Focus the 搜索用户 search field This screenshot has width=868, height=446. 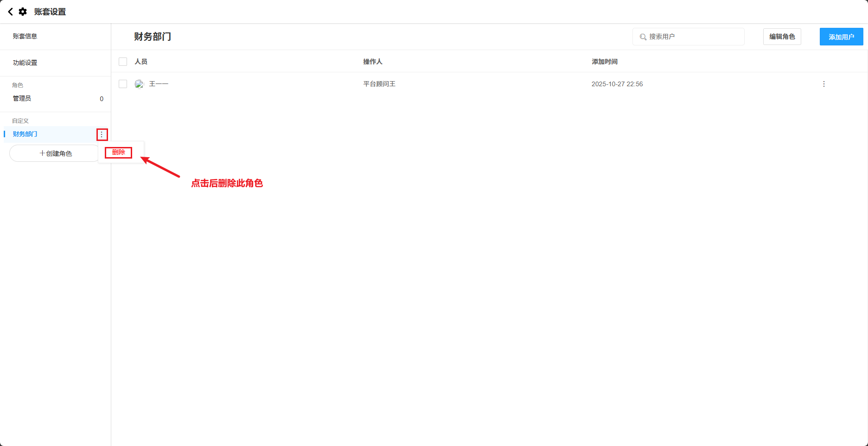pyautogui.click(x=693, y=37)
